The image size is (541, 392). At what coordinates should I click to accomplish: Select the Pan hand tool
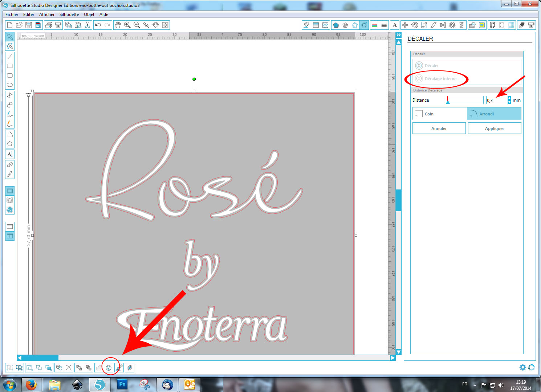(118, 25)
